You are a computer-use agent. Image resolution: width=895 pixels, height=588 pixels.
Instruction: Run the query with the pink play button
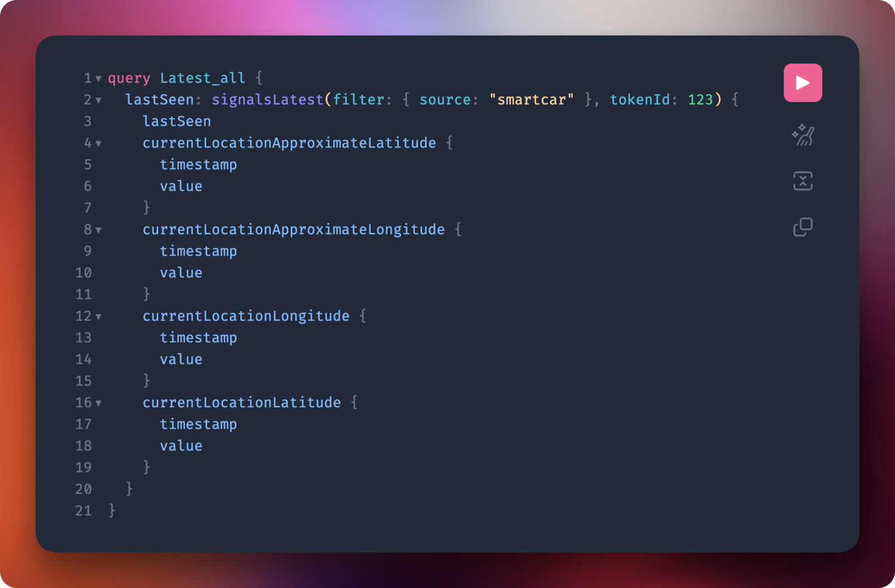803,83
